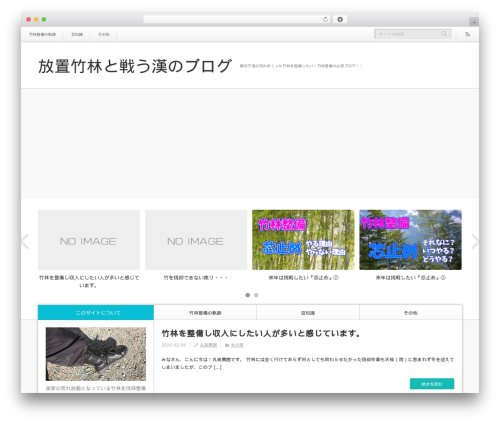Focus the site search input field
This screenshot has width=500, height=423.
tap(413, 34)
